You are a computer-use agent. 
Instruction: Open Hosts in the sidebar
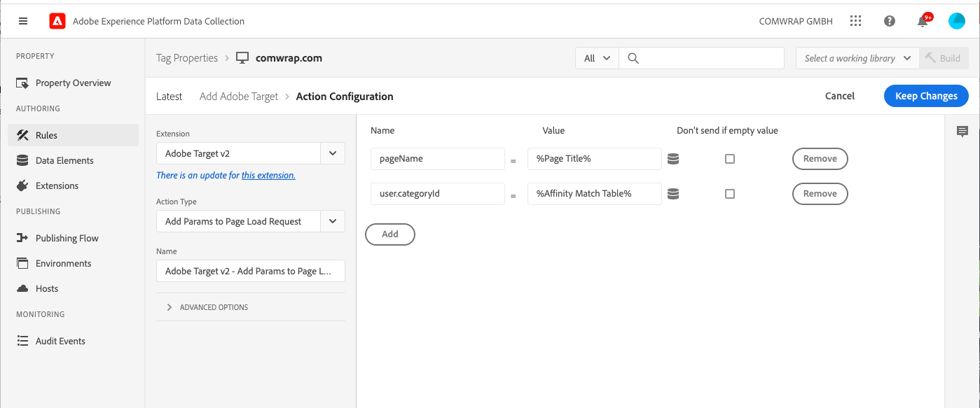[x=73, y=288]
